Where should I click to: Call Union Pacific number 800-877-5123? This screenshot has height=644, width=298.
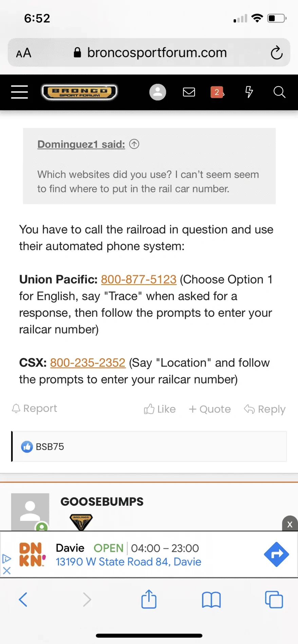pyautogui.click(x=138, y=279)
